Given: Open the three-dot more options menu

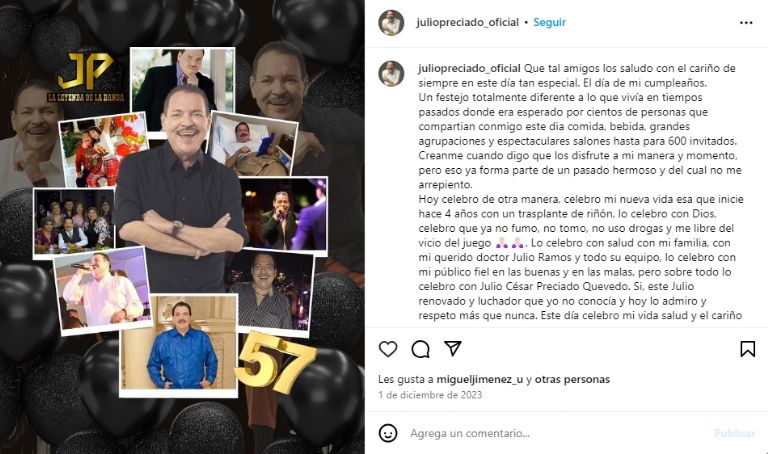Looking at the screenshot, I should click(746, 23).
